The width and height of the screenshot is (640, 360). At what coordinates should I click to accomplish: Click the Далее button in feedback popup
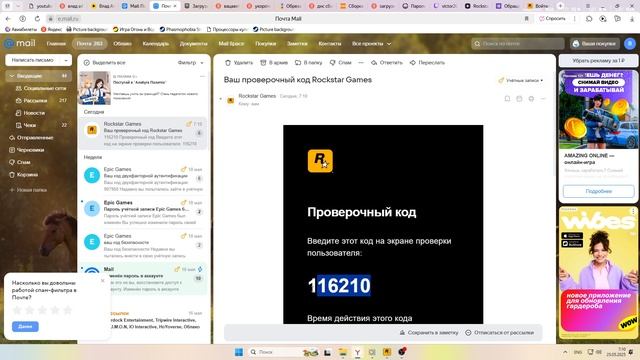pos(25,327)
